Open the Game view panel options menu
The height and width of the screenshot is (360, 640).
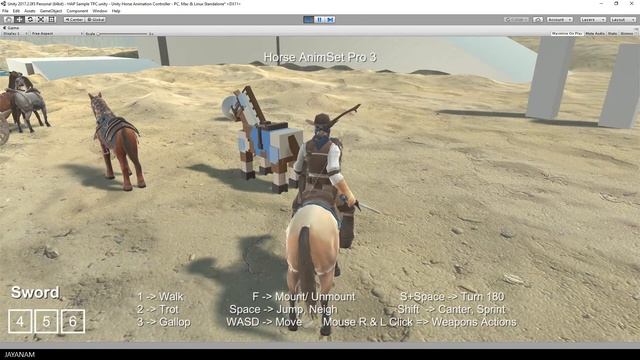[636, 28]
